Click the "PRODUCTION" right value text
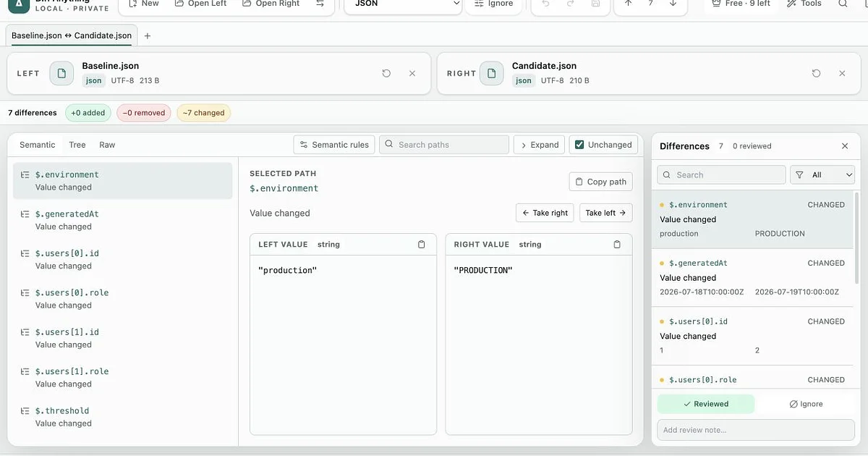 point(483,270)
